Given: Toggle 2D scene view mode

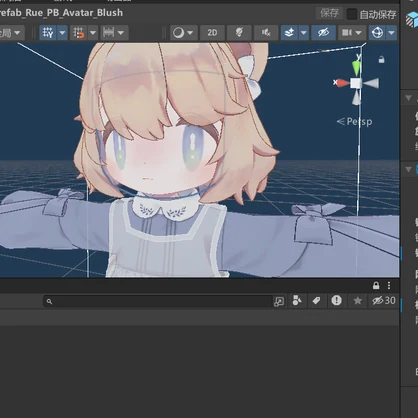Looking at the screenshot, I should [212, 33].
